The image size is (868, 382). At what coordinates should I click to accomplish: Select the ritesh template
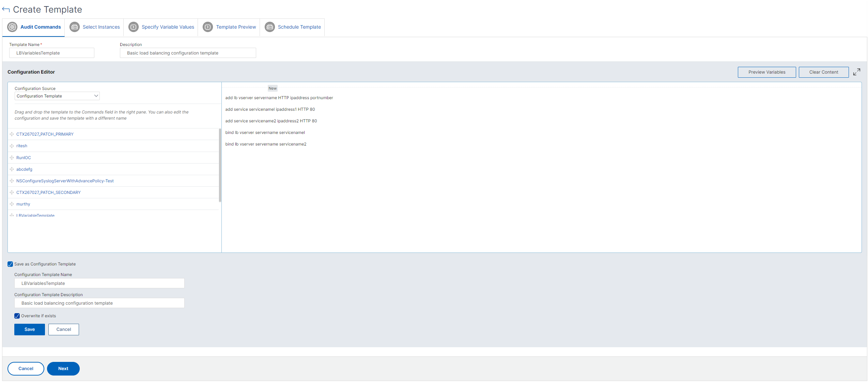[22, 146]
